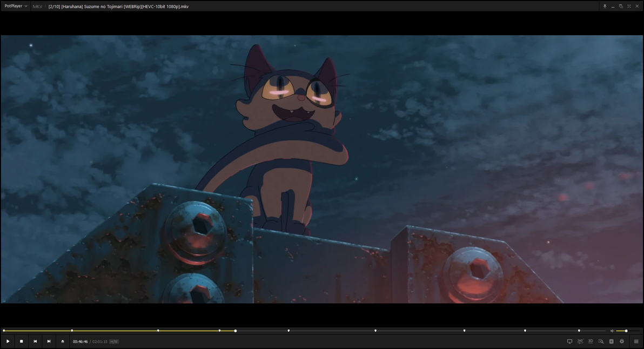Click the total duration 02:01:15 text
This screenshot has width=644, height=349.
100,341
